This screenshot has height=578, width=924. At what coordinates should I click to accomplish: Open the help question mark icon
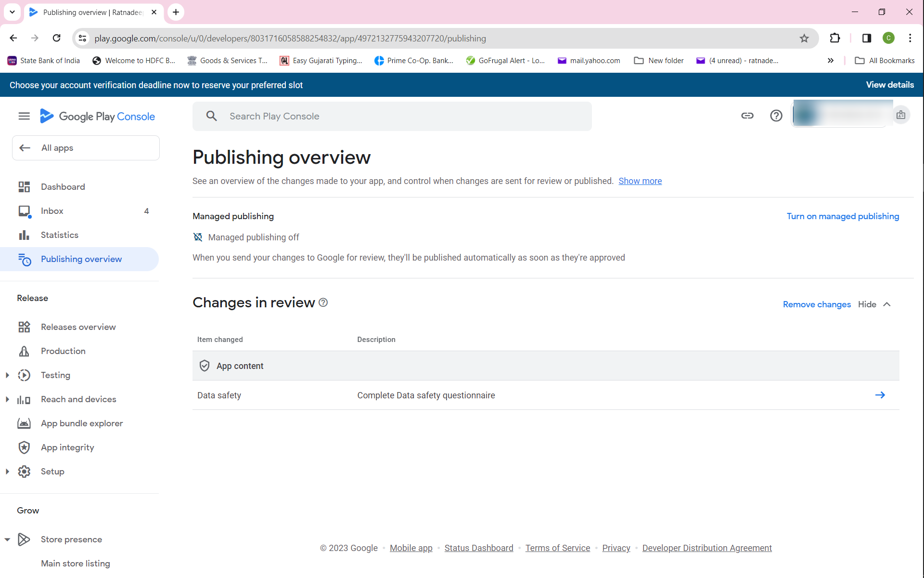(x=776, y=116)
